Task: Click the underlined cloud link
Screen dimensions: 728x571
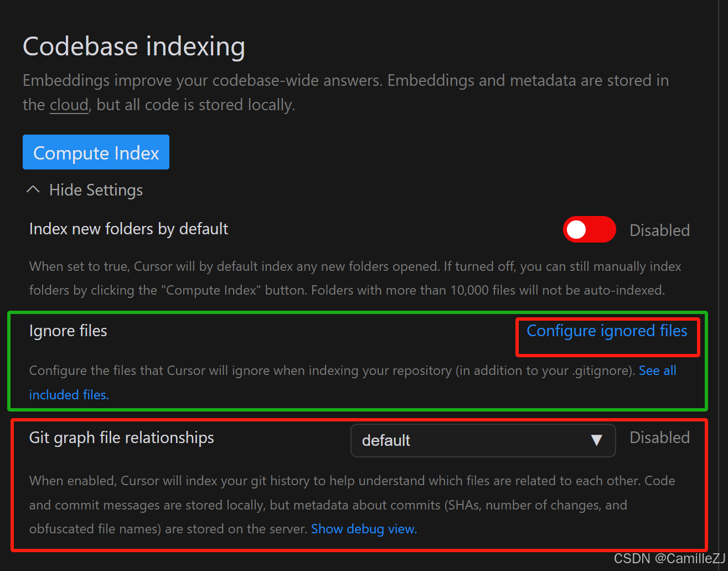Action: [69, 105]
